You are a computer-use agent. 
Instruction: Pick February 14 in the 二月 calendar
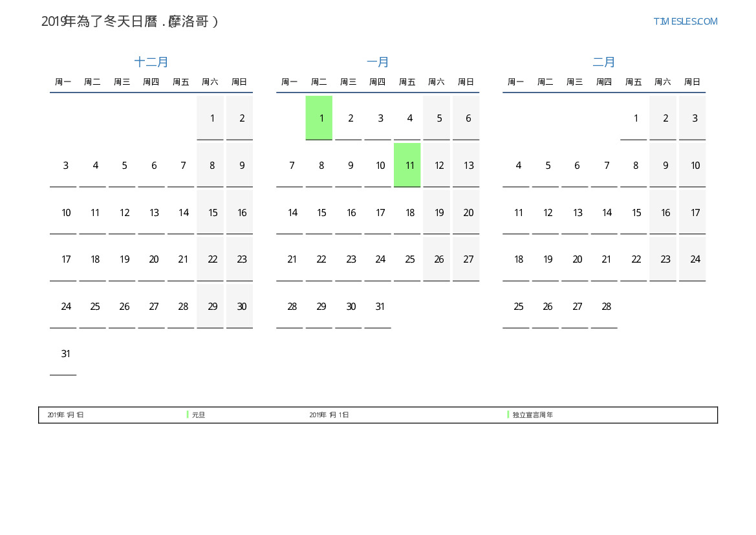click(607, 213)
